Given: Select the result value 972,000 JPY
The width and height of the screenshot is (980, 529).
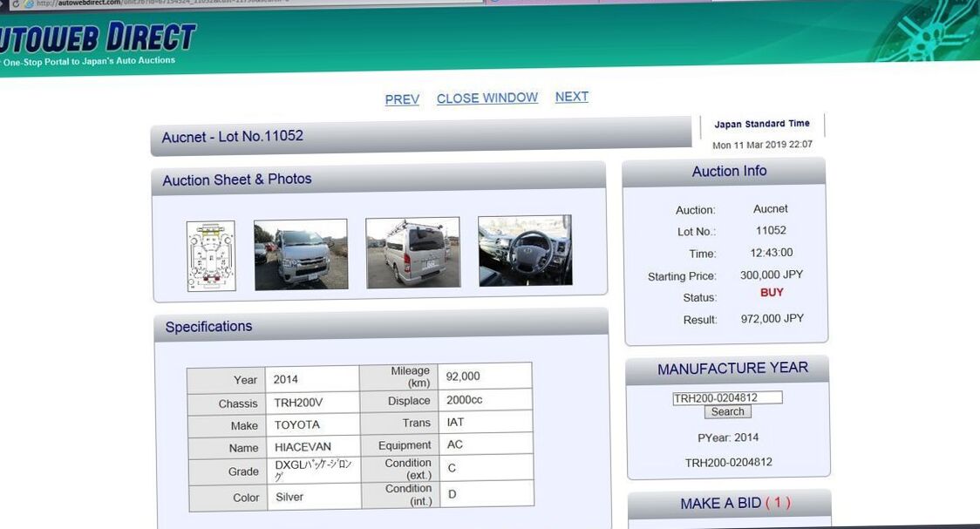Looking at the screenshot, I should 772,318.
